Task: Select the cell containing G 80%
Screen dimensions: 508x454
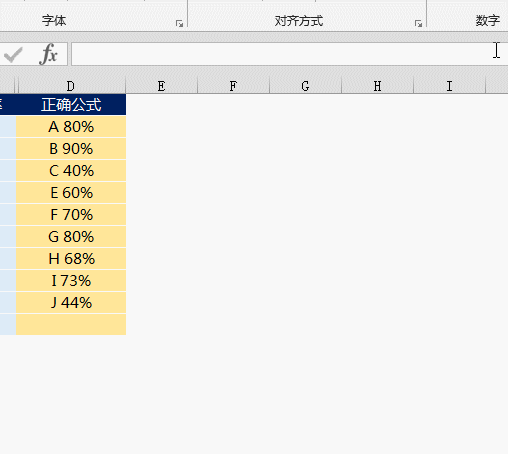Action: [71, 237]
